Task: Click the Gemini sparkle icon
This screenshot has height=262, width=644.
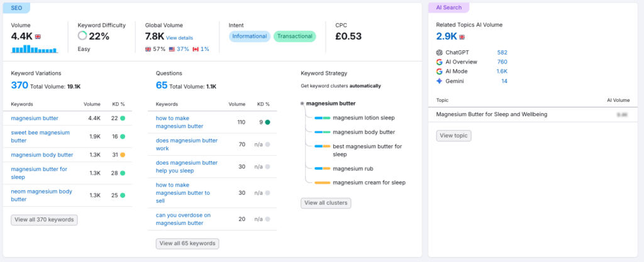Action: coord(439,81)
